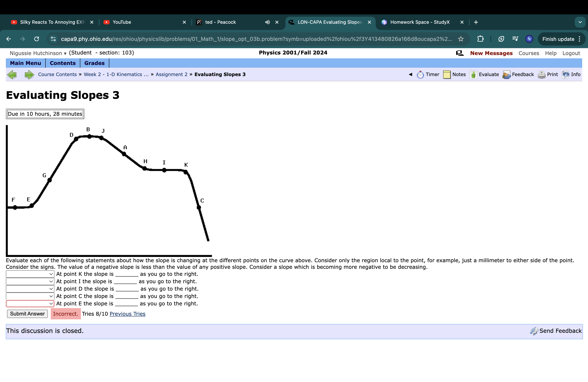Click the messages computer icon
588x382 pixels.
[x=460, y=53]
